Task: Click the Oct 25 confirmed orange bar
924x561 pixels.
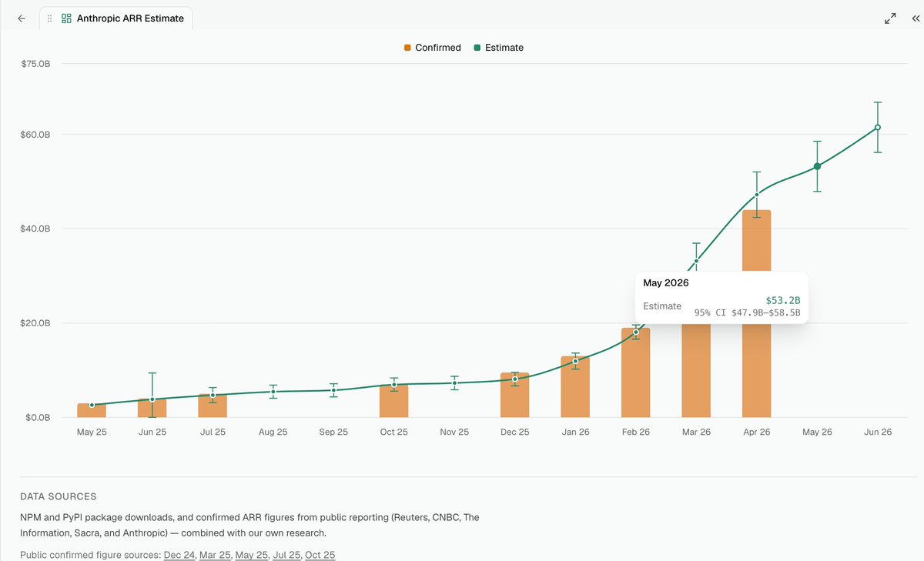Action: tap(394, 401)
